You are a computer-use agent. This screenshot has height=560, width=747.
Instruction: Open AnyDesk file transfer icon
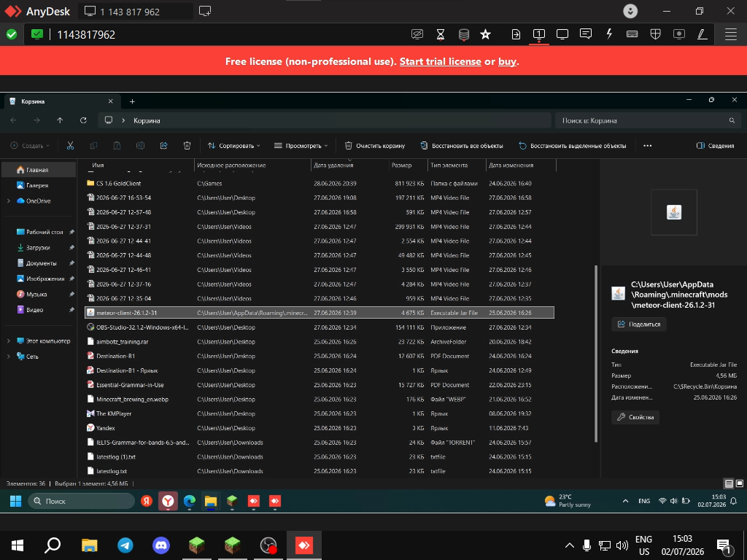pyautogui.click(x=516, y=34)
